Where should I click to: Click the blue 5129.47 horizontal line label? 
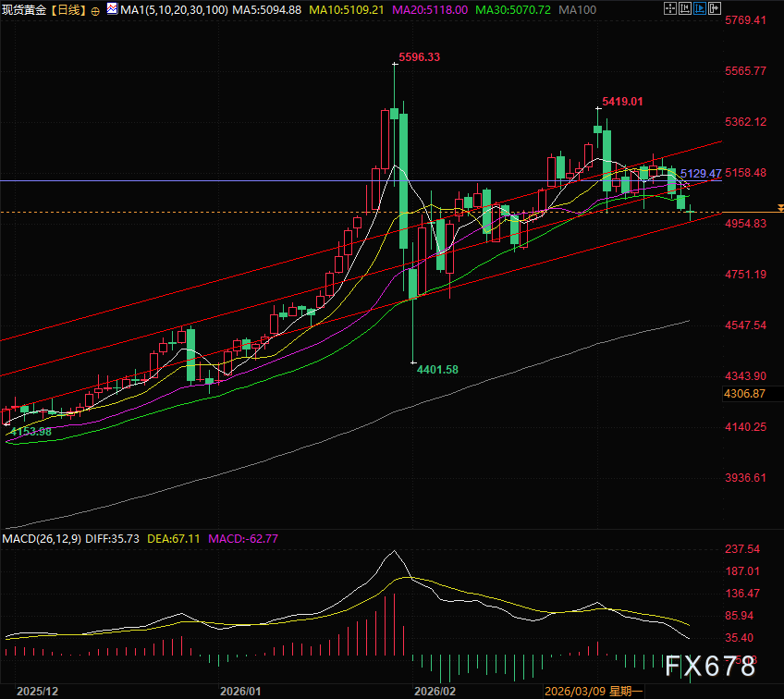[x=701, y=174]
